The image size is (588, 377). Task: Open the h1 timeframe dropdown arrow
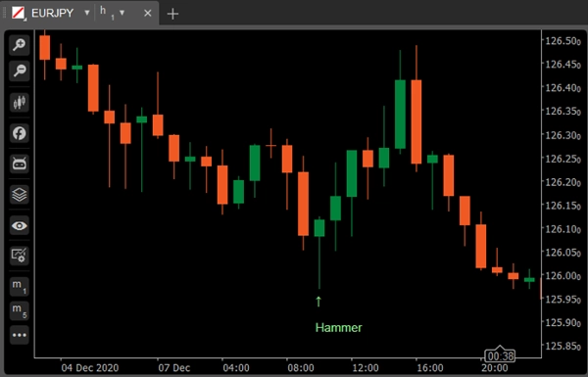click(122, 13)
